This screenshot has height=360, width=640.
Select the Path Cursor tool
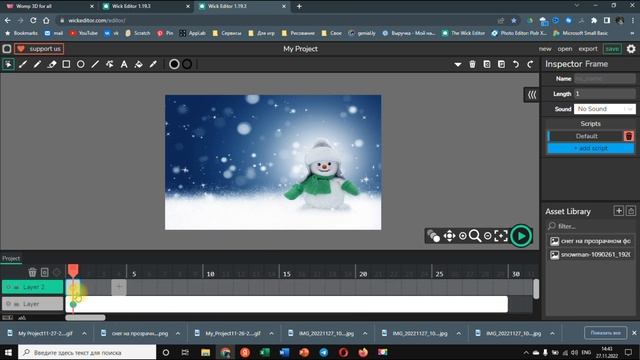click(x=109, y=64)
